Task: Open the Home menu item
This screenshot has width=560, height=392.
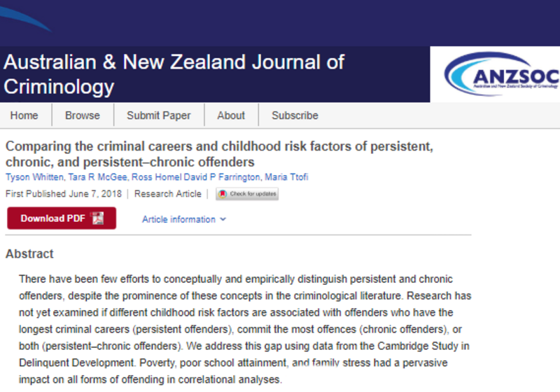Action: 24,115
